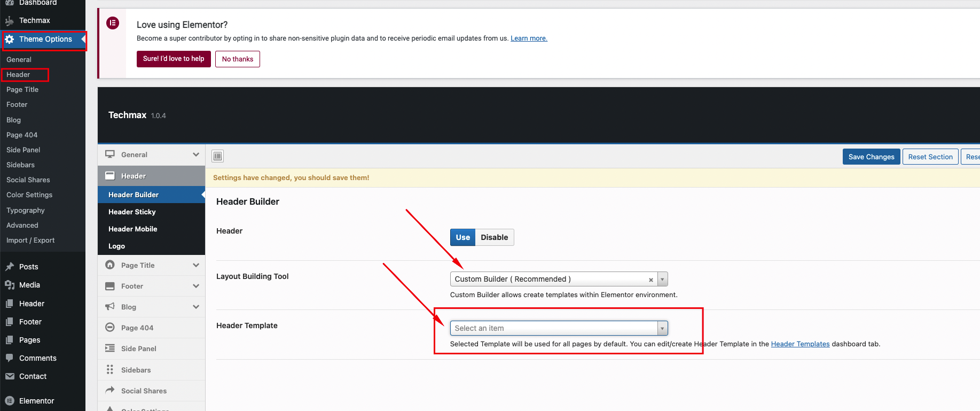This screenshot has width=980, height=411.
Task: Click the General monitor icon in options panel
Action: [110, 154]
